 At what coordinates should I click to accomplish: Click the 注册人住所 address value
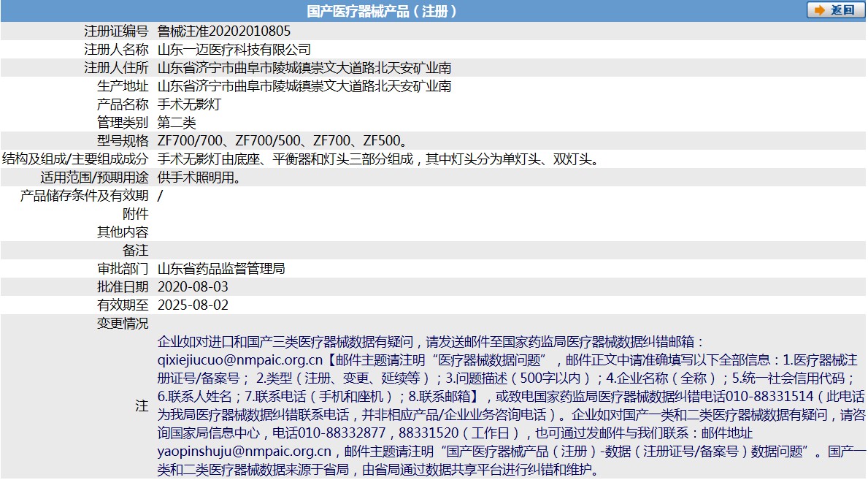(x=304, y=68)
